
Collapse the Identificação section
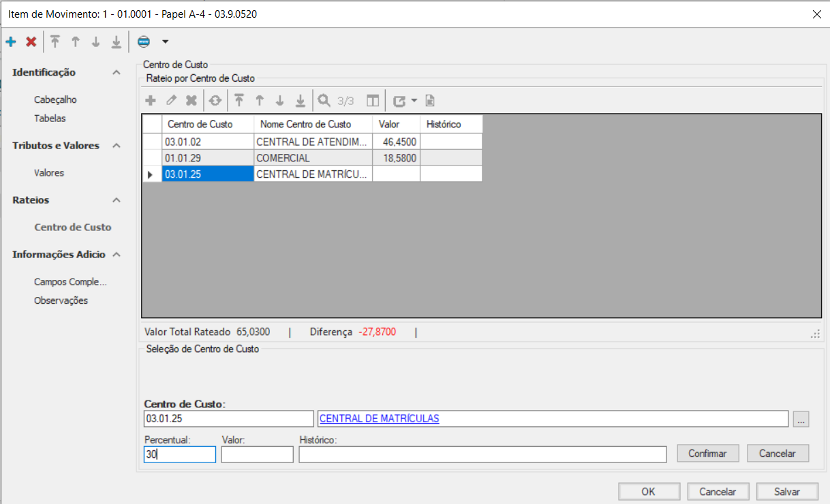[x=117, y=73]
